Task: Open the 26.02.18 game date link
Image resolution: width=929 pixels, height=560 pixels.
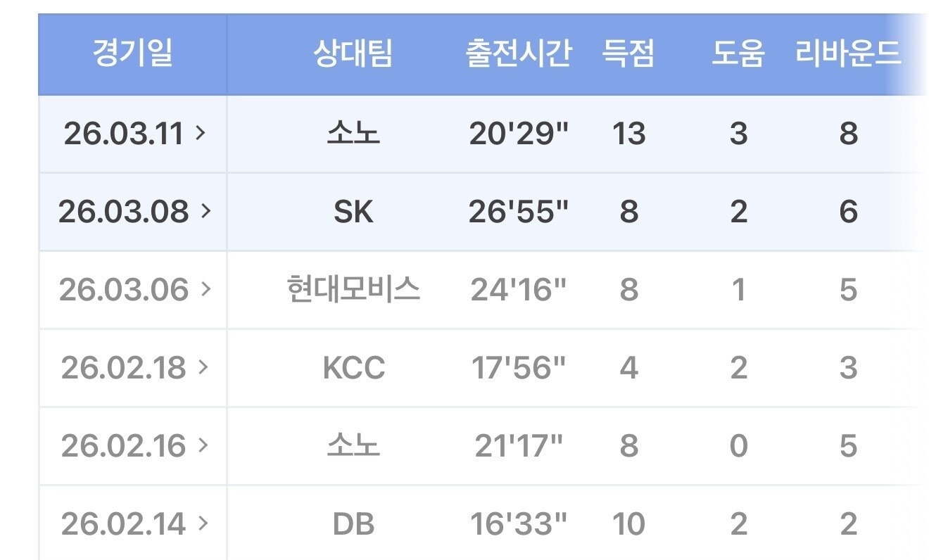Action: 122,367
